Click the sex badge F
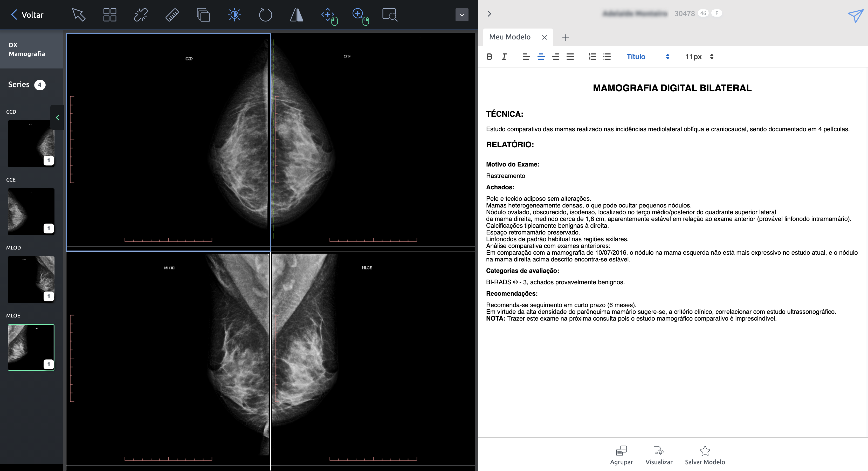Screen dimensions: 868x471 717,13
